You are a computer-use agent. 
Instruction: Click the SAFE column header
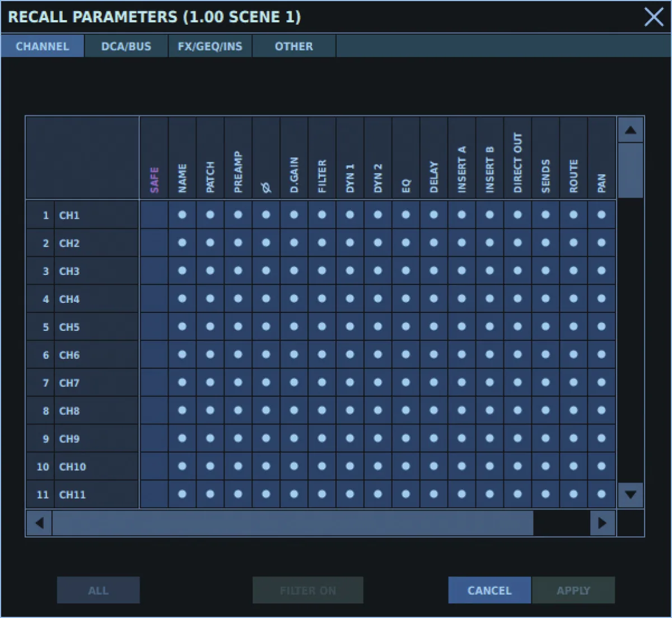coord(154,158)
